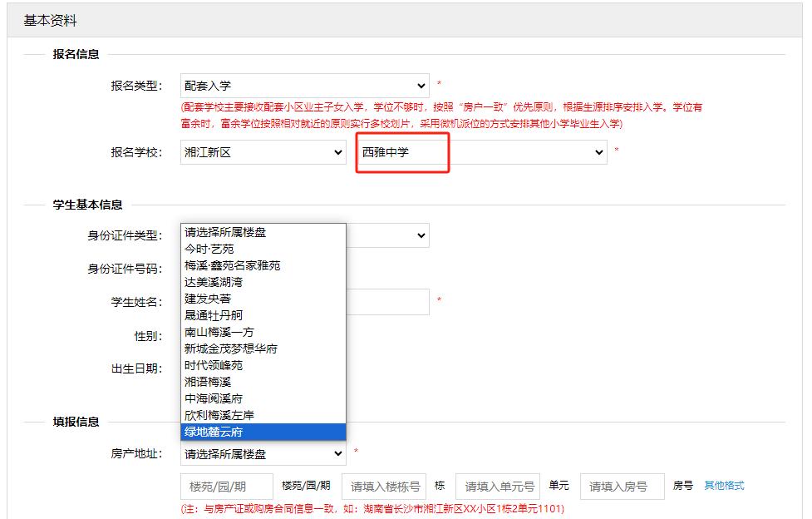Expand the 湘江新区 district dropdown
The width and height of the screenshot is (812, 519).
tap(263, 152)
